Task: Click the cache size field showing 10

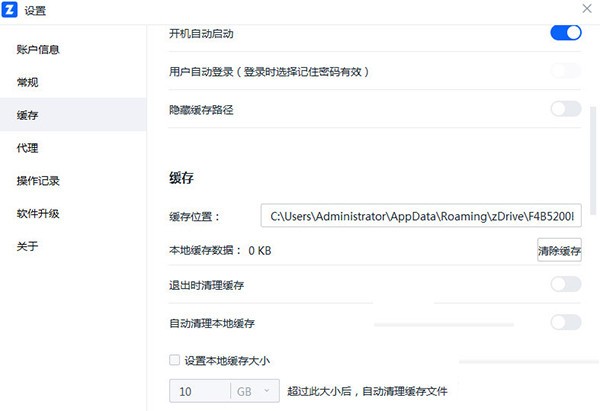Action: (199, 391)
